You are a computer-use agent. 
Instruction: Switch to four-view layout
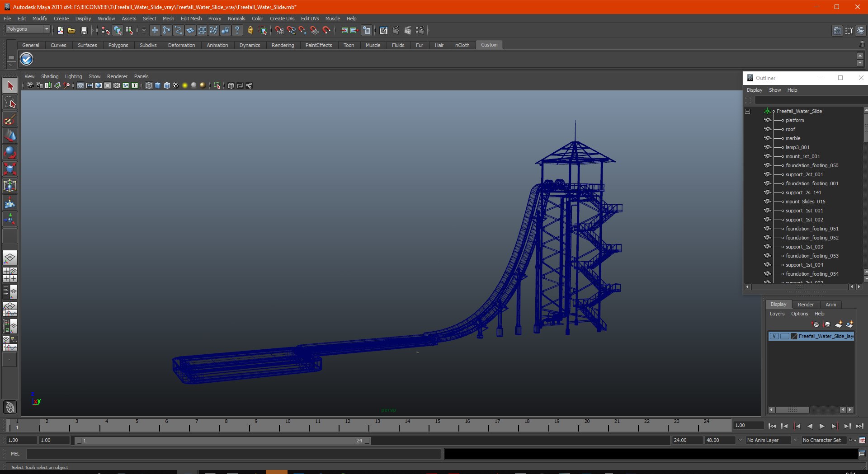[10, 275]
